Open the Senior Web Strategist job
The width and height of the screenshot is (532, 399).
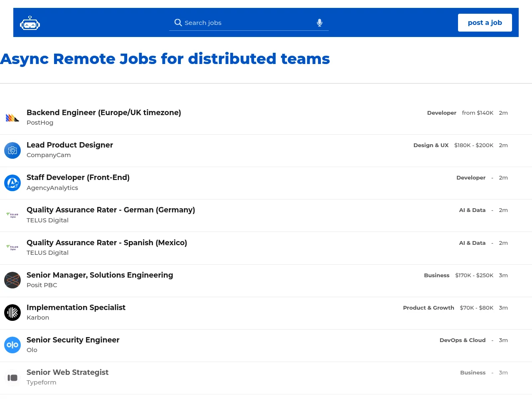[x=67, y=372]
